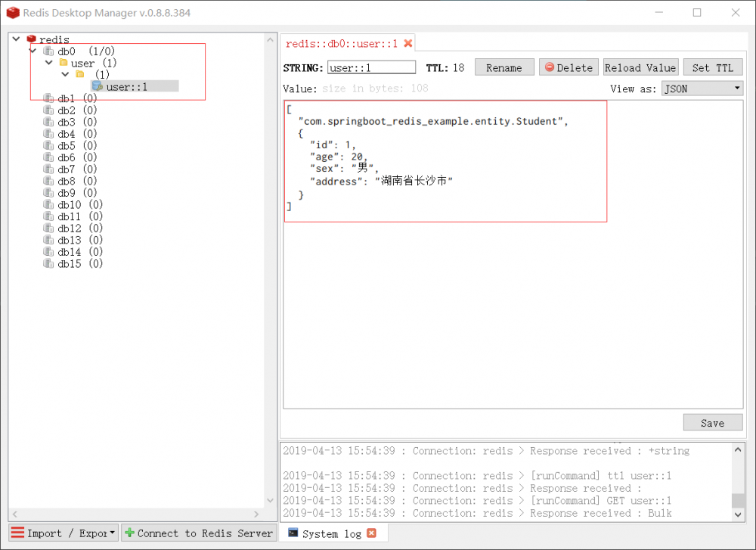The width and height of the screenshot is (756, 550).
Task: Click the green plus Connect to Redis Server icon
Action: click(131, 533)
